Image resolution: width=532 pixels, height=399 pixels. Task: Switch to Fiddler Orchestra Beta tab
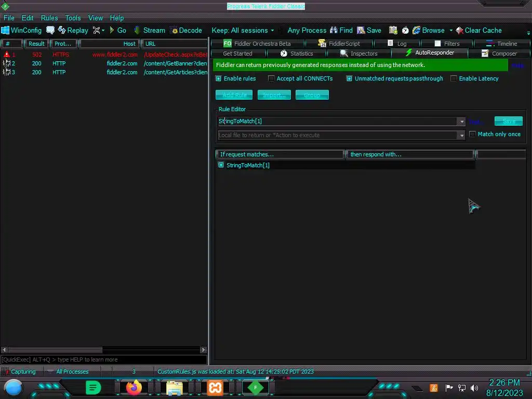click(257, 44)
